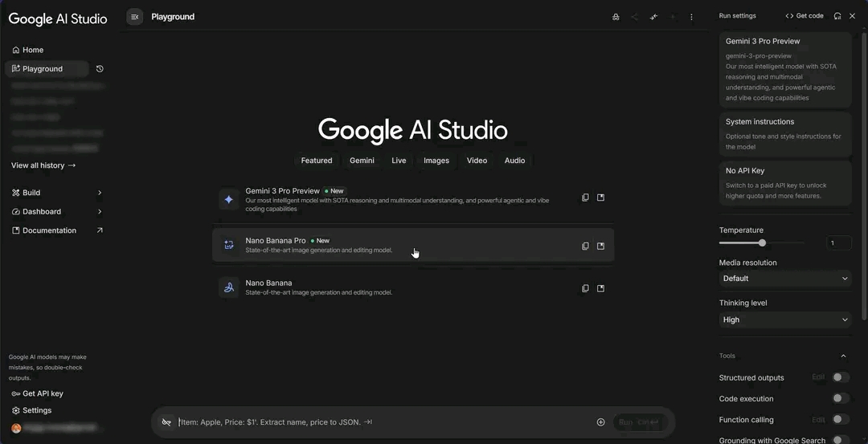Copy the Nano Banana model name
Viewport: 868px width, 444px height.
(x=585, y=288)
